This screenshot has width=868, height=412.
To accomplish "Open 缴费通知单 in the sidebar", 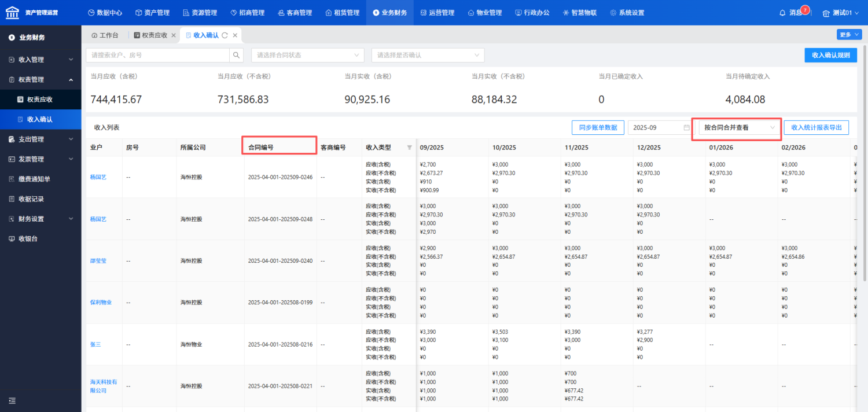I will click(x=41, y=179).
